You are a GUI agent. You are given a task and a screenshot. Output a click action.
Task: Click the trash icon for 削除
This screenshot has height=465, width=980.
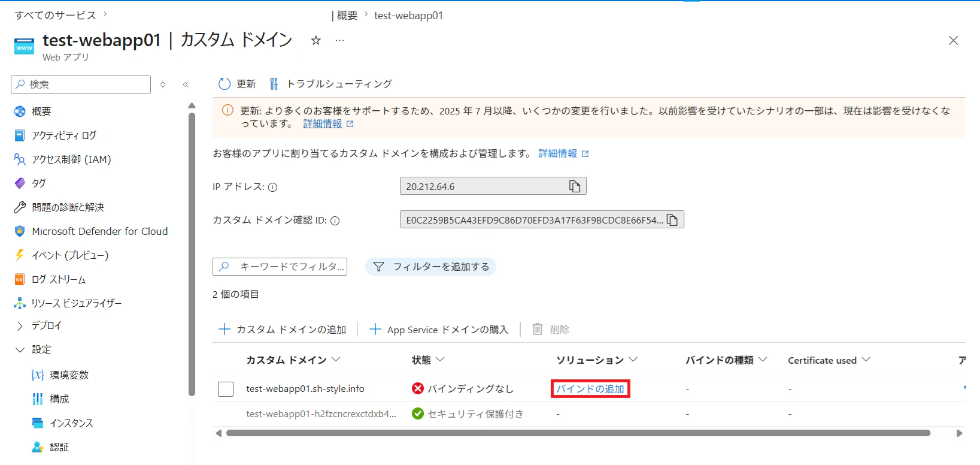tap(538, 329)
